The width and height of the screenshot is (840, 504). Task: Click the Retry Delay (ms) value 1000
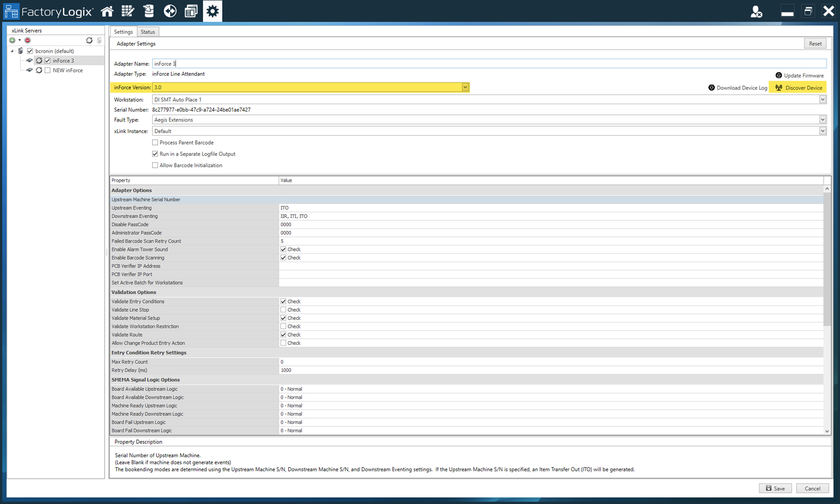tap(286, 370)
